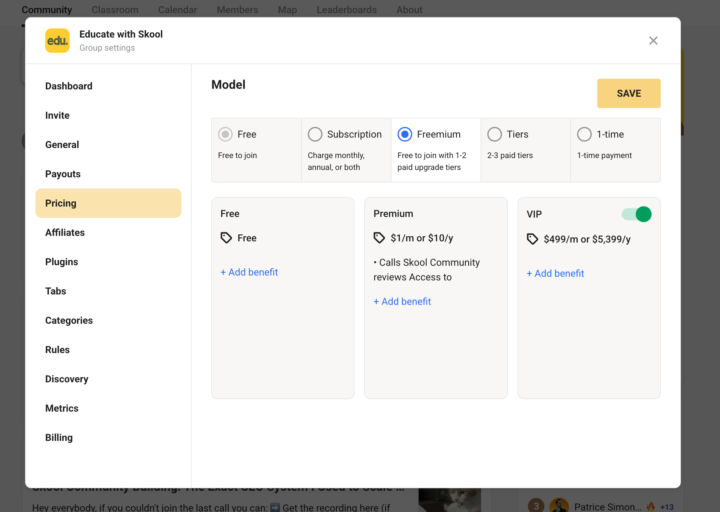Choose the Tiers pricing model
This screenshot has width=720, height=512.
click(494, 134)
